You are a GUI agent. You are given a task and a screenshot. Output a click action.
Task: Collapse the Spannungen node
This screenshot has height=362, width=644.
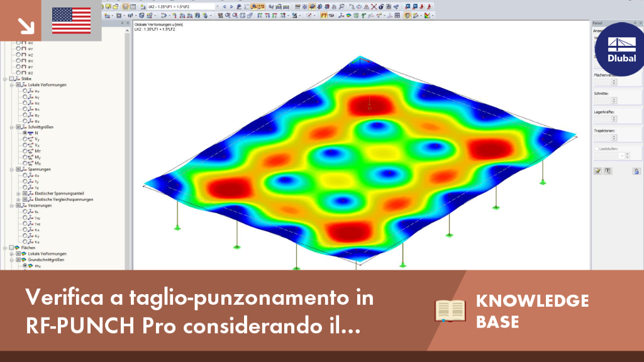tap(12, 170)
